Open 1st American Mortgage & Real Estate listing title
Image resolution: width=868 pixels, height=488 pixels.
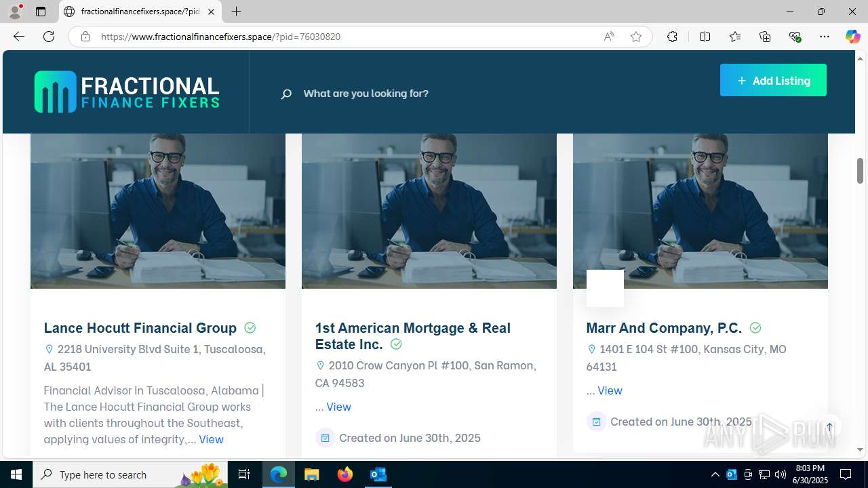(x=412, y=336)
